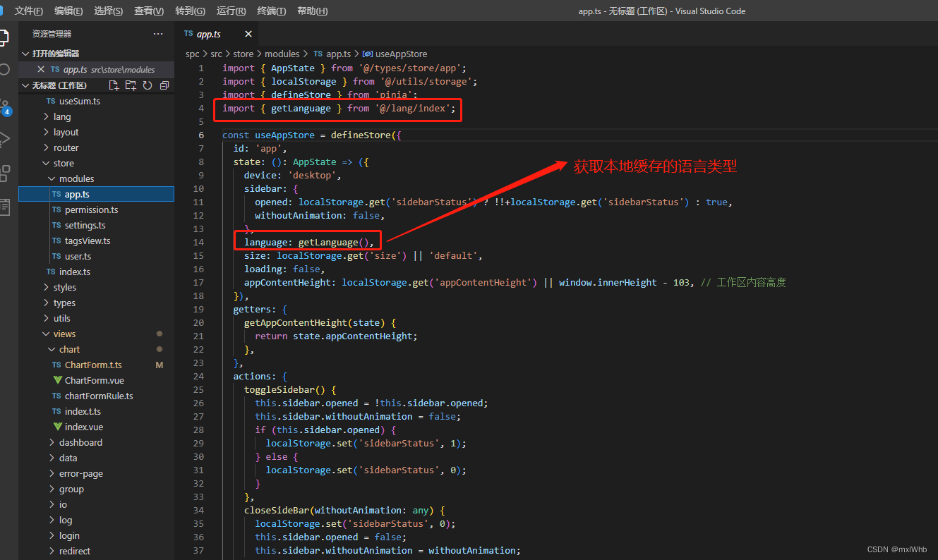Open the Explorer view in activity bar
Image resolution: width=938 pixels, height=560 pixels.
[4, 38]
